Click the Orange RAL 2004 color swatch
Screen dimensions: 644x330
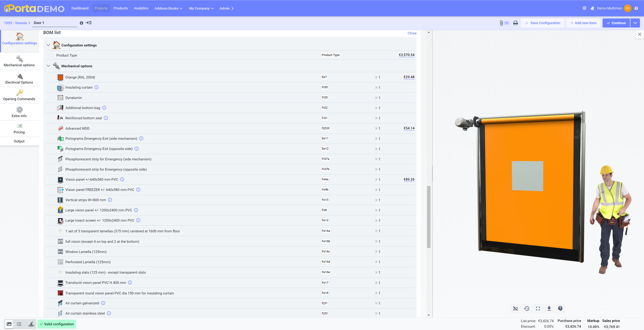click(x=60, y=78)
